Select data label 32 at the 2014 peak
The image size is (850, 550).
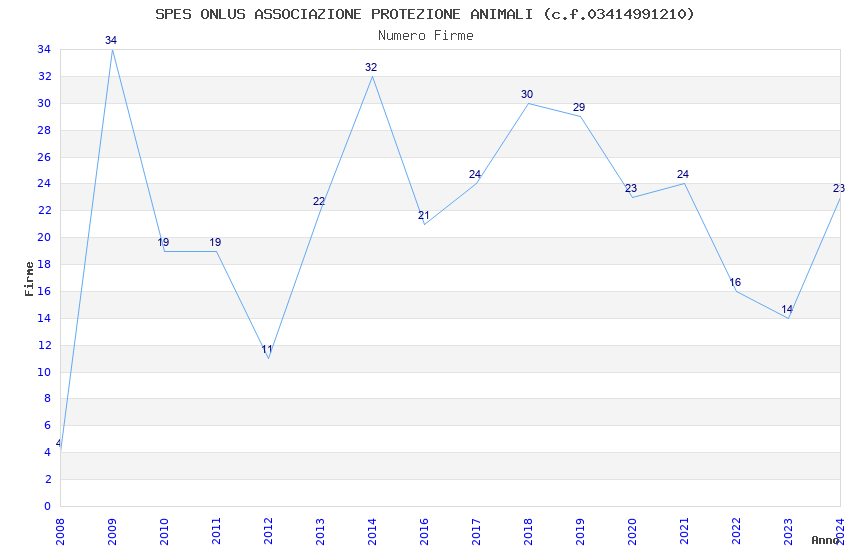371,67
